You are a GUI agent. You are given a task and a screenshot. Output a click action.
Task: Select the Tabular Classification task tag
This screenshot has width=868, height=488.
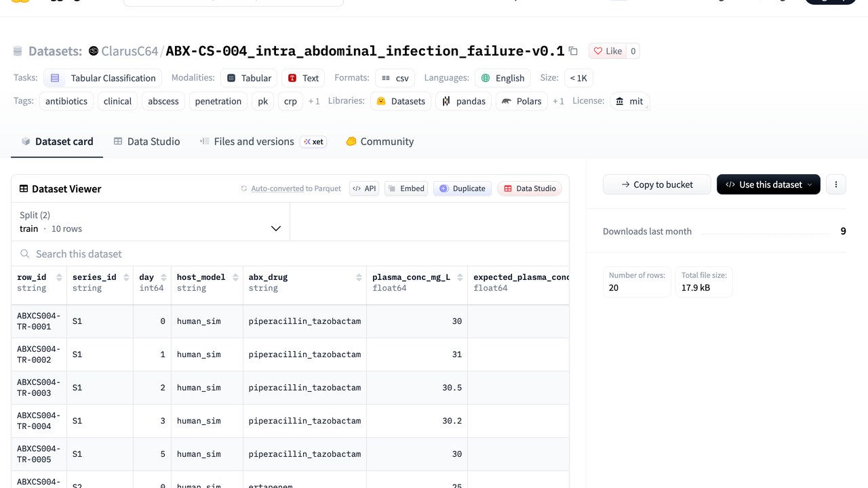point(103,78)
